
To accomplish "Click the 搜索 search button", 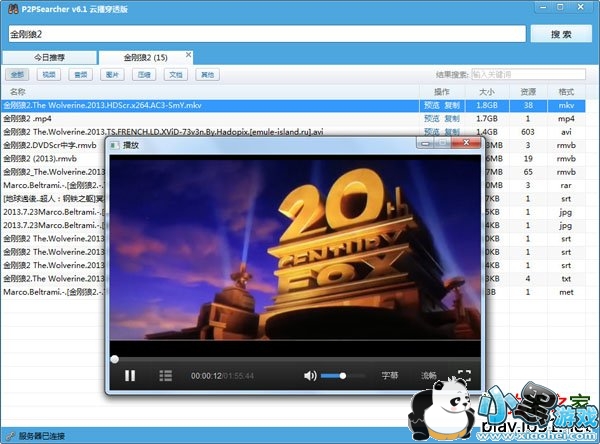I will point(561,34).
